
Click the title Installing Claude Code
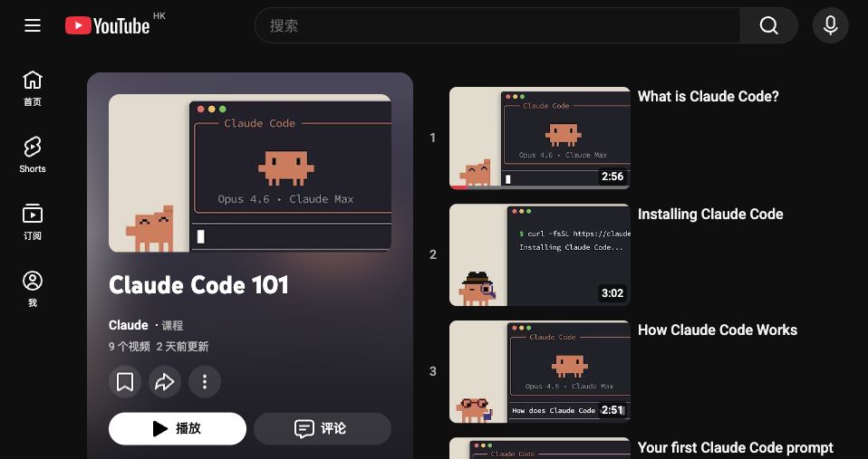[x=710, y=214]
